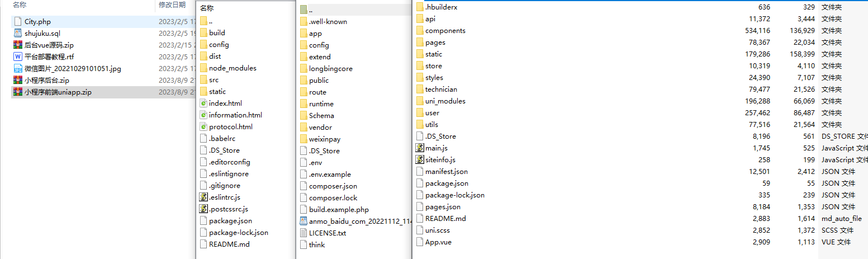868x259 pixels.
Task: Select the .gitignore file
Action: 225,186
